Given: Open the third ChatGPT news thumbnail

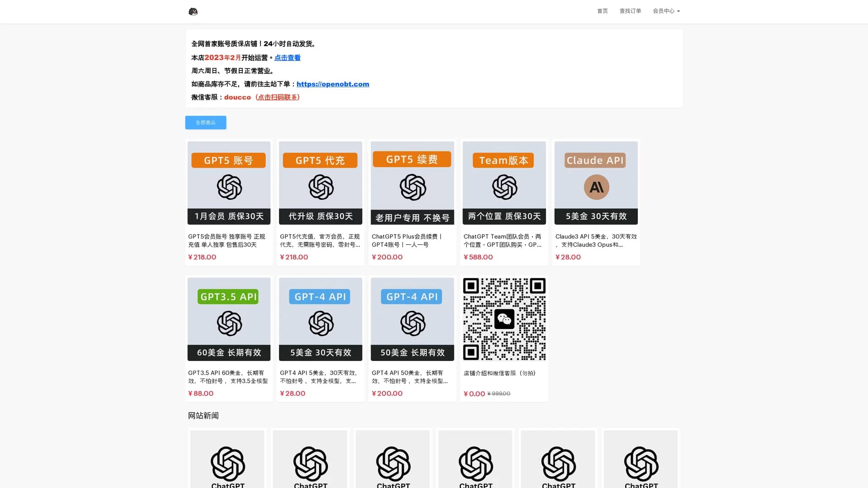Looking at the screenshot, I should click(393, 459).
